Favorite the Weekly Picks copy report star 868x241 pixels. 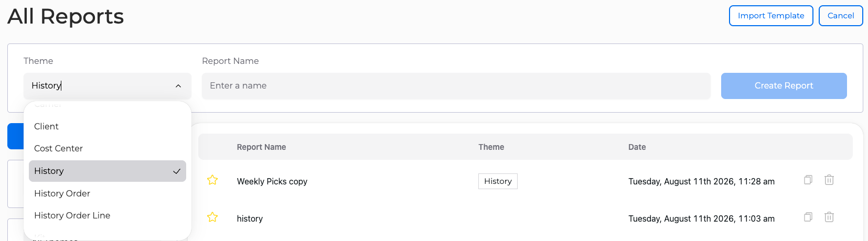click(212, 180)
